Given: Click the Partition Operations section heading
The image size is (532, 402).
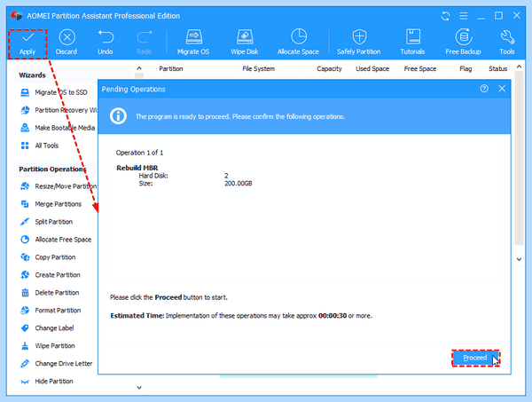Looking at the screenshot, I should point(52,169).
